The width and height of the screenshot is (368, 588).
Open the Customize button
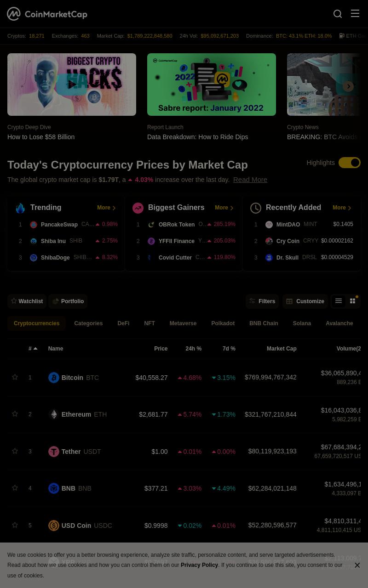[x=305, y=301]
